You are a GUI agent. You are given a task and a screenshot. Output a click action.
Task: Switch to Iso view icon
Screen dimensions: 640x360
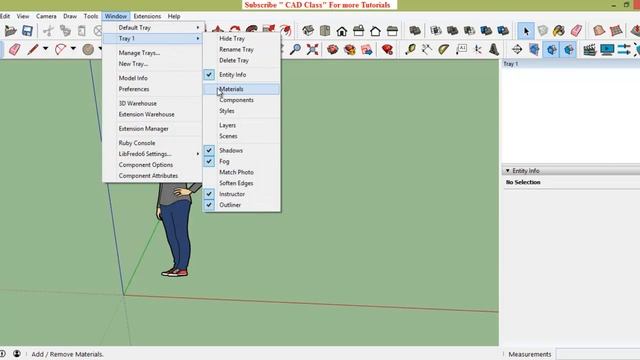[x=308, y=31]
